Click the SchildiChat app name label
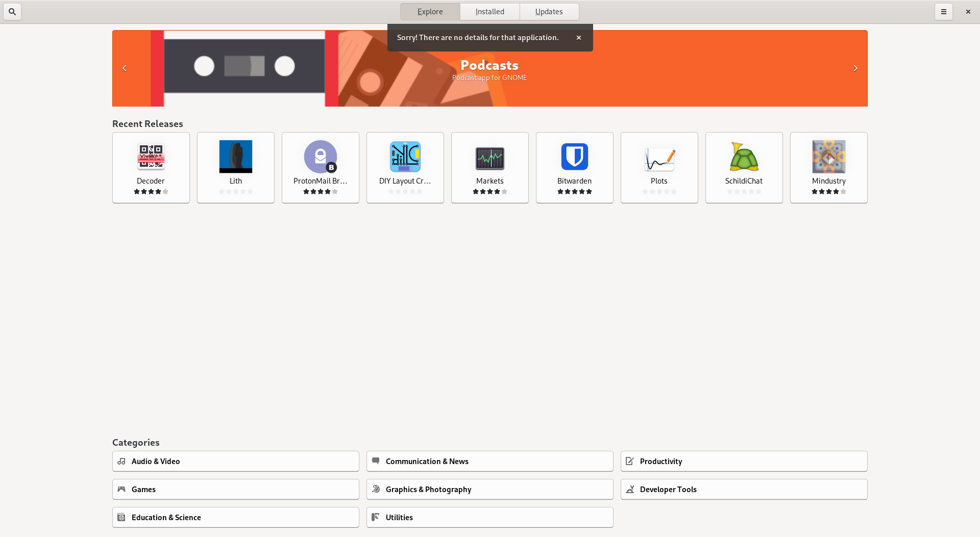The height and width of the screenshot is (537, 980). 744,181
